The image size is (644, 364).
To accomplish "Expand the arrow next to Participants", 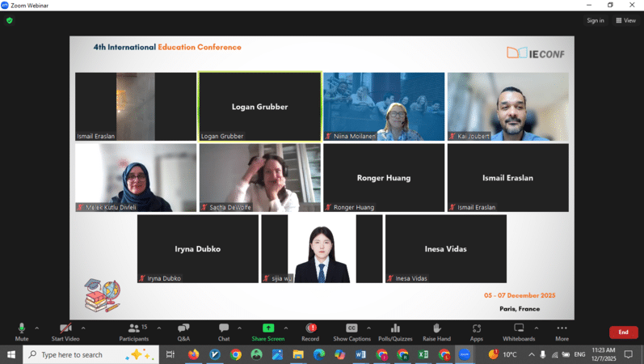I will 158,328.
